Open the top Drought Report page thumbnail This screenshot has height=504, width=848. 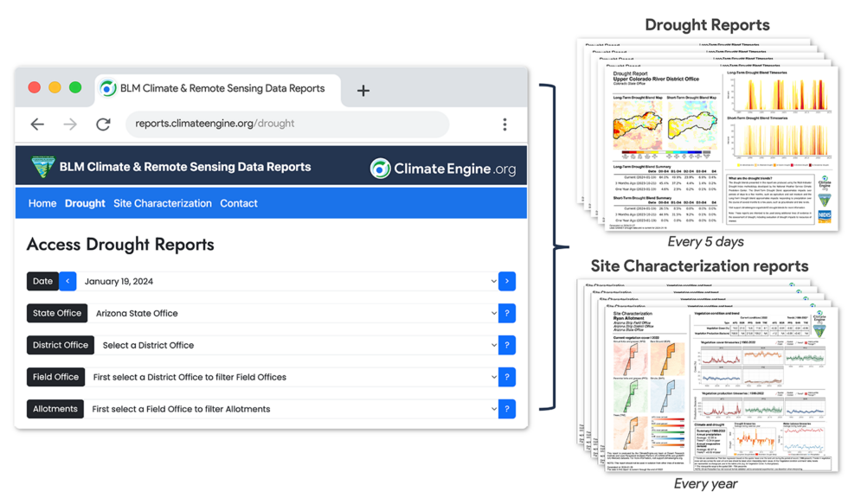[722, 149]
